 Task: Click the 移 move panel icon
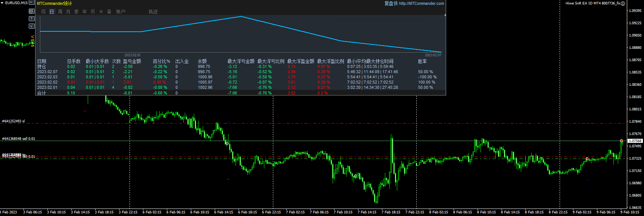pos(32,11)
